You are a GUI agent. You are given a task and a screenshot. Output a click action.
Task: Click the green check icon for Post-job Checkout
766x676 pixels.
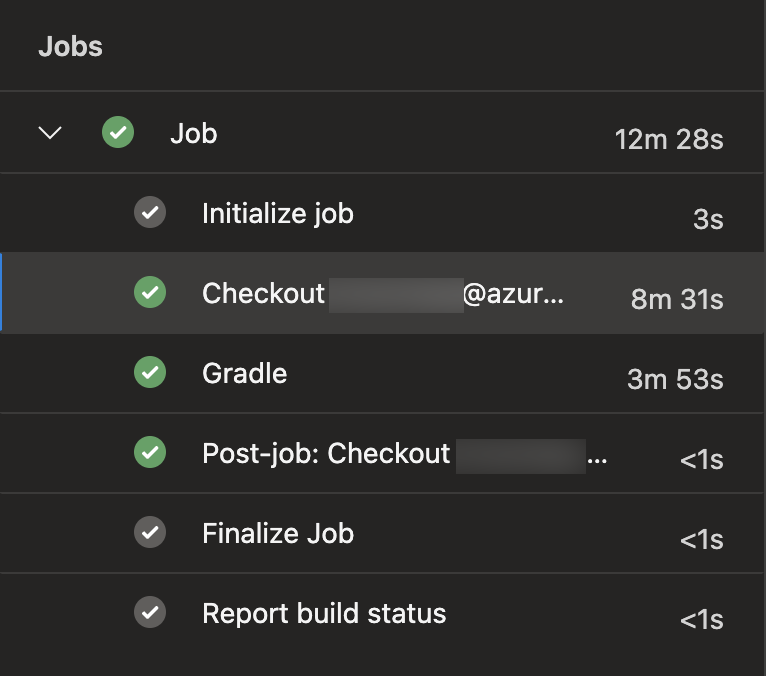coord(150,452)
